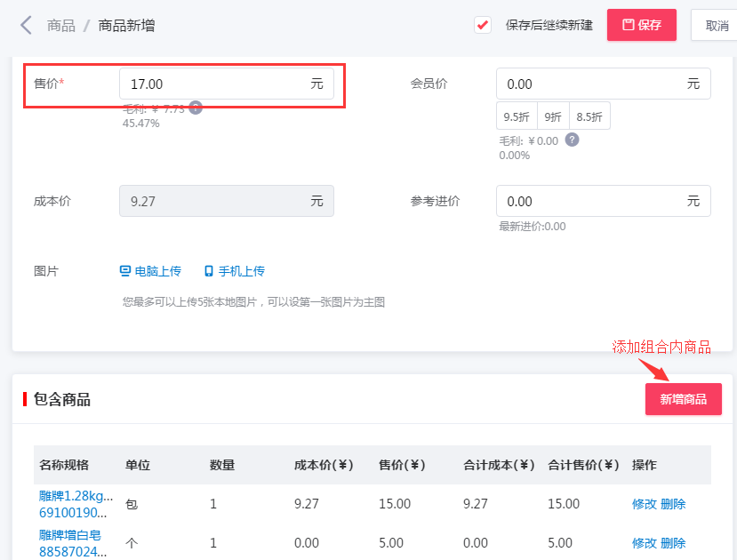Click 电脑上传 to upload image

pos(150,271)
